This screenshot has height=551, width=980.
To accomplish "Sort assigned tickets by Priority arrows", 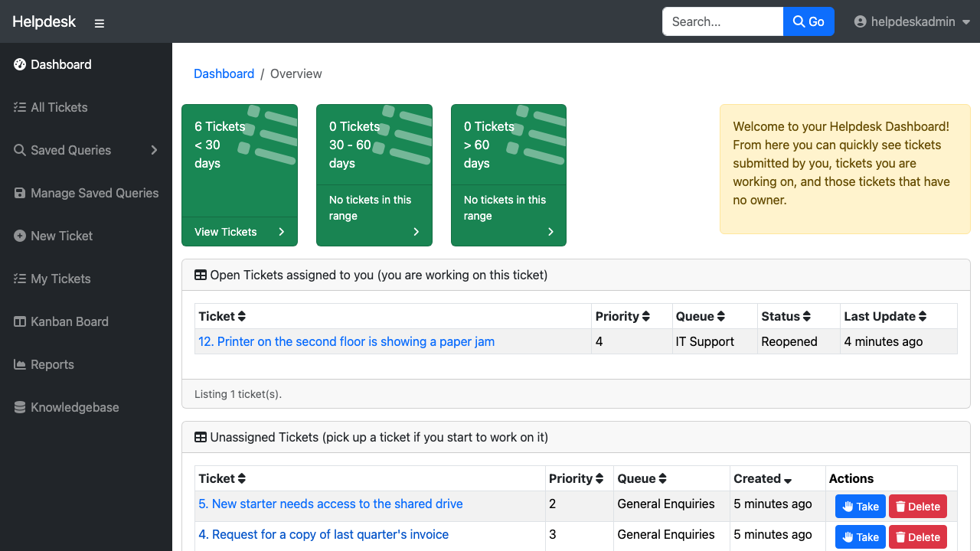I will click(x=646, y=316).
